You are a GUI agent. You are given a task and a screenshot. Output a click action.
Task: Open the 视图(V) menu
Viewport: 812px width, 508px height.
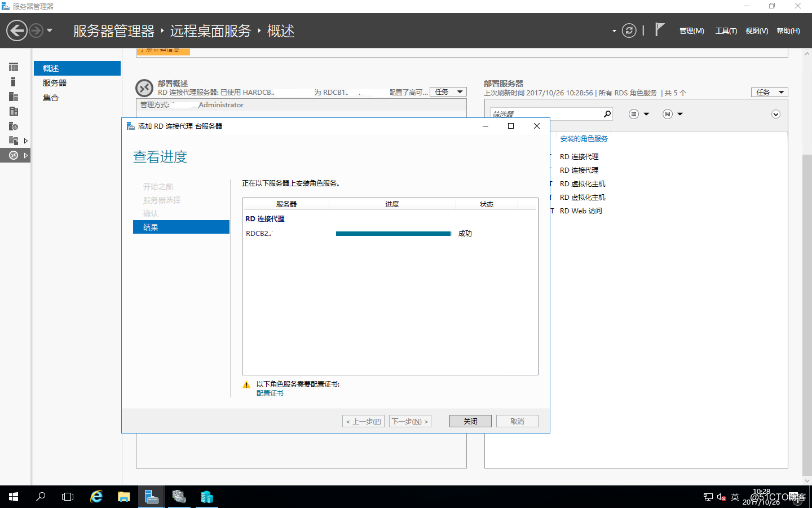point(757,31)
